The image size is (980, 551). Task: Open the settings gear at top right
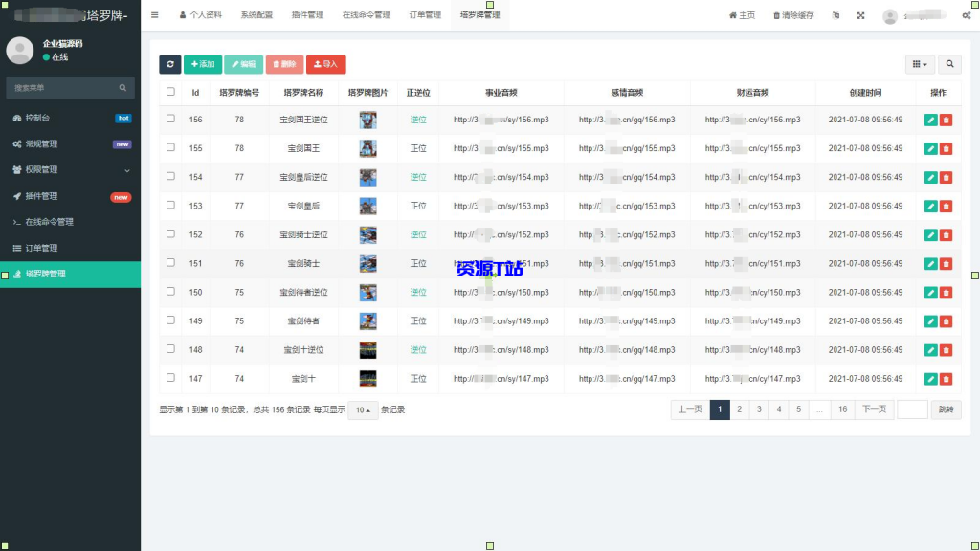tap(965, 15)
